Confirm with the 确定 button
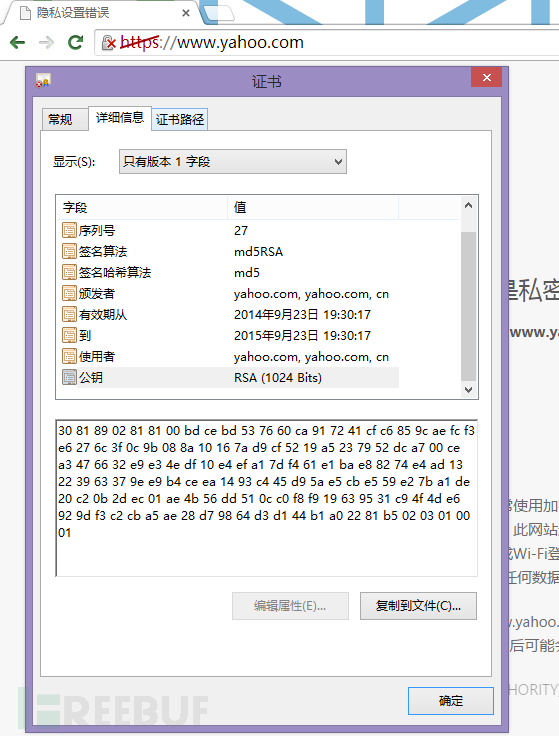Screen dimensions: 559x736 [451, 701]
